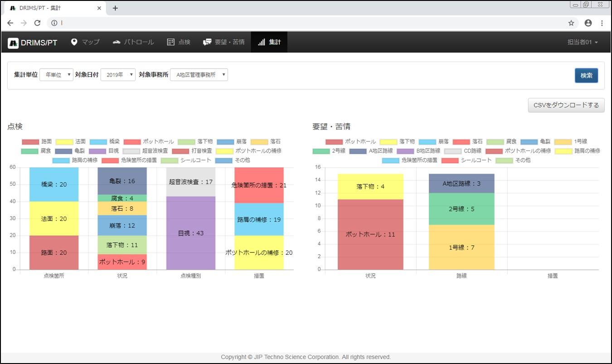
Task: Reload the page with browser refresh icon
Action: (38, 23)
